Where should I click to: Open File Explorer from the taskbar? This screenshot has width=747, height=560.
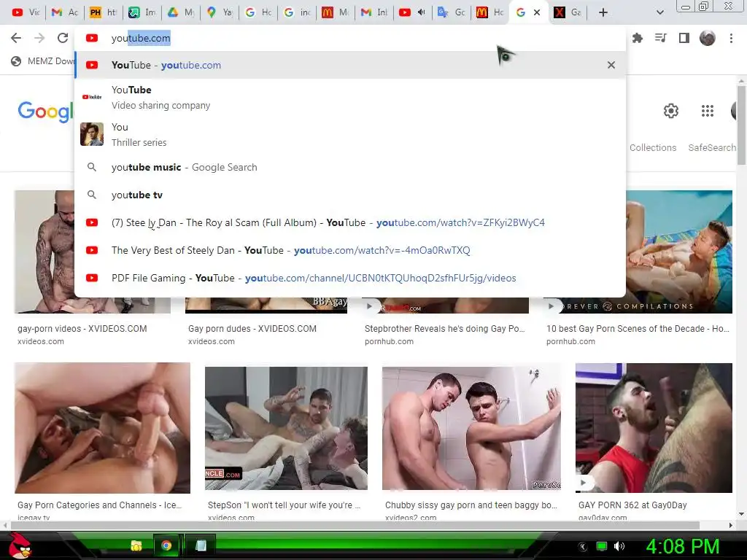pos(136,545)
